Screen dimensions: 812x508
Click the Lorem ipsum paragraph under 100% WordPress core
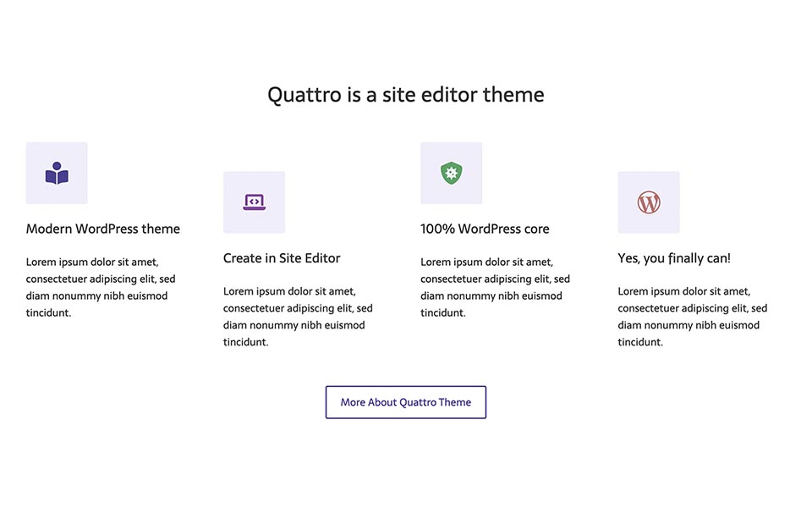pyautogui.click(x=496, y=287)
